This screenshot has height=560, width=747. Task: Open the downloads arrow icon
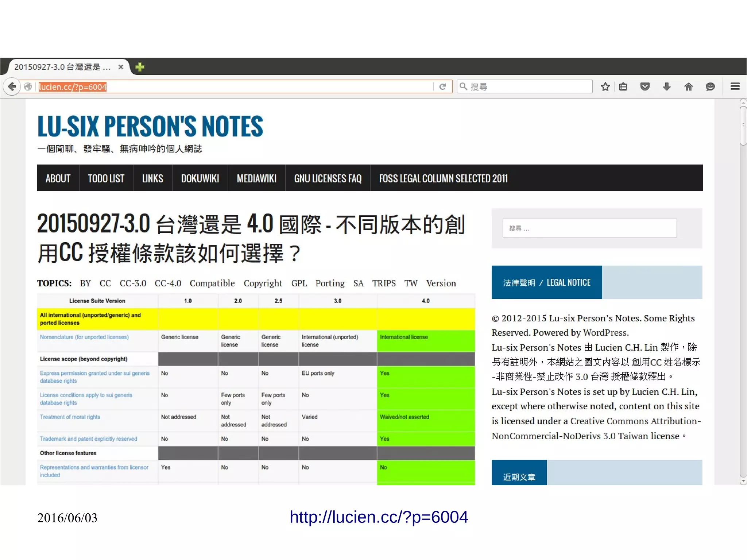click(666, 86)
